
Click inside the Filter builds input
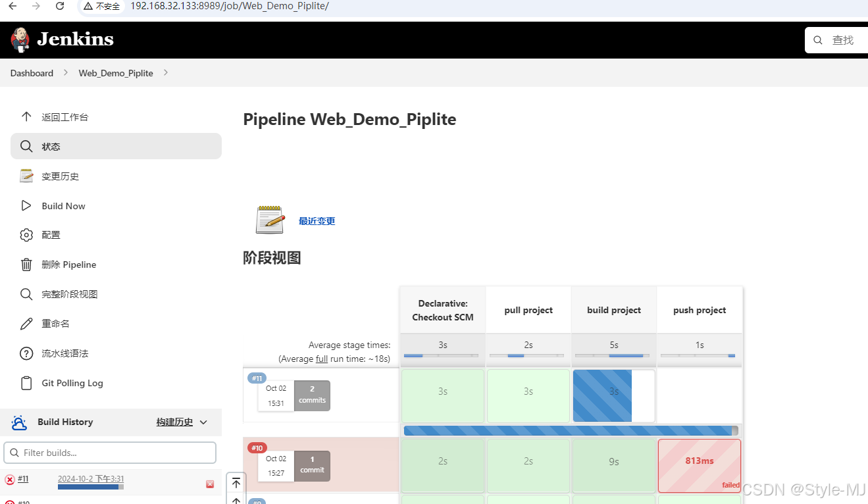[110, 453]
